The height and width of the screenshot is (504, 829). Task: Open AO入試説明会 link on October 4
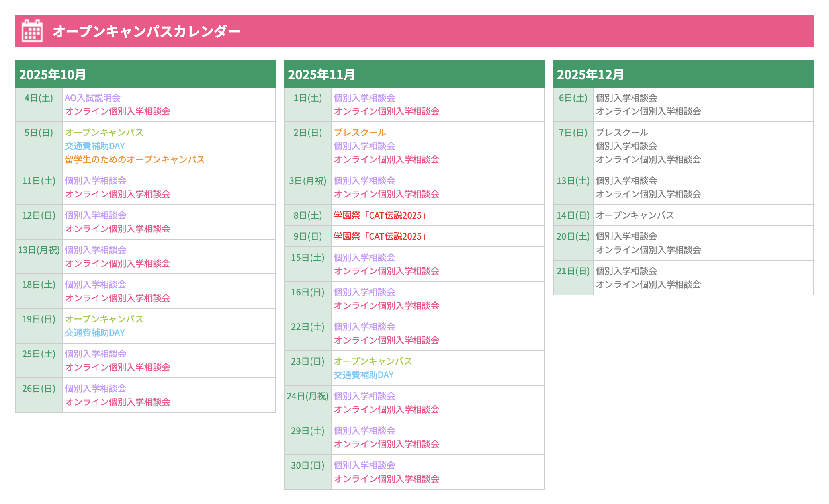(92, 98)
